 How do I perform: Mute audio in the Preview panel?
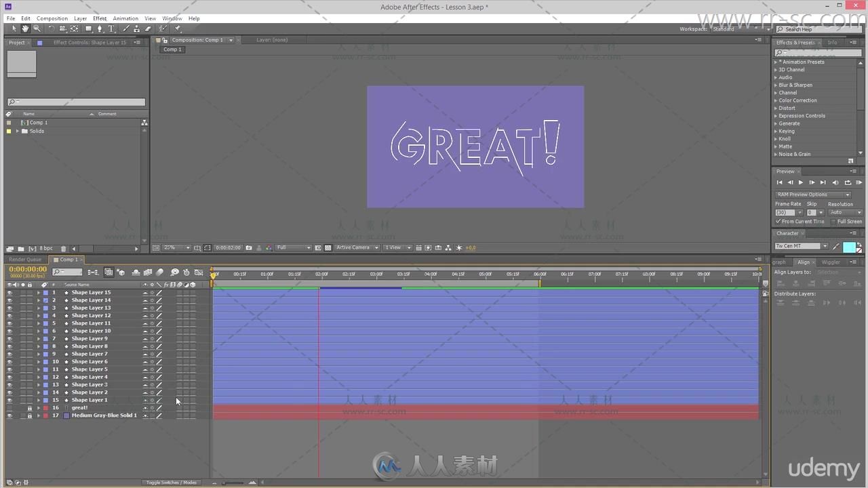[835, 182]
